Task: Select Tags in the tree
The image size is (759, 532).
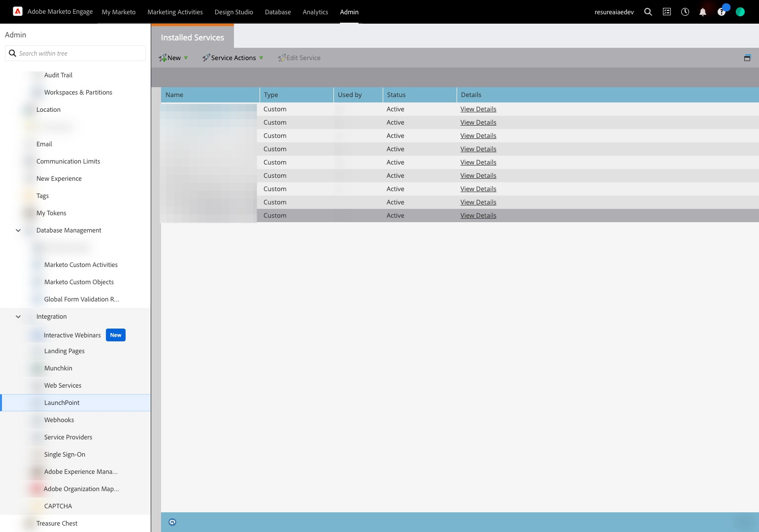Action: [x=42, y=196]
